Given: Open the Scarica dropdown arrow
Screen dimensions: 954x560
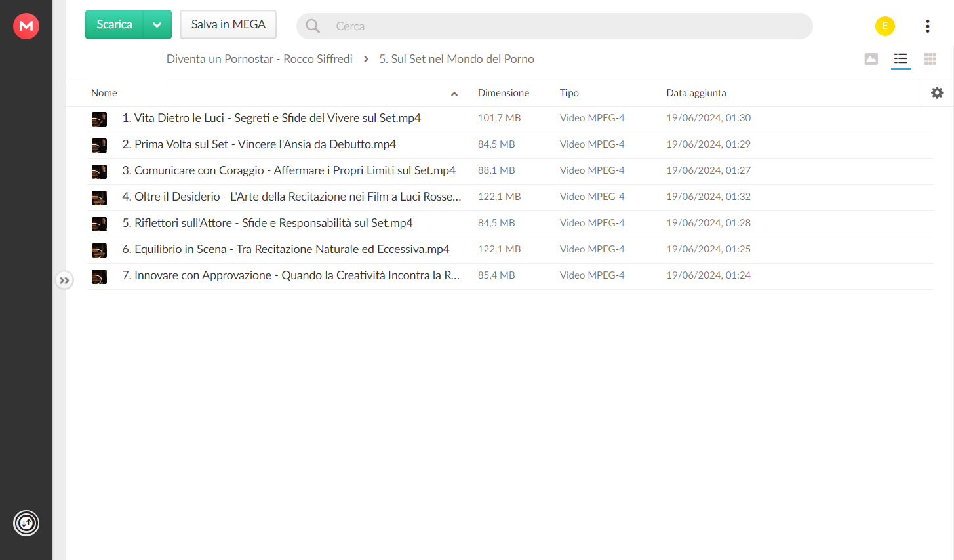Looking at the screenshot, I should point(157,25).
